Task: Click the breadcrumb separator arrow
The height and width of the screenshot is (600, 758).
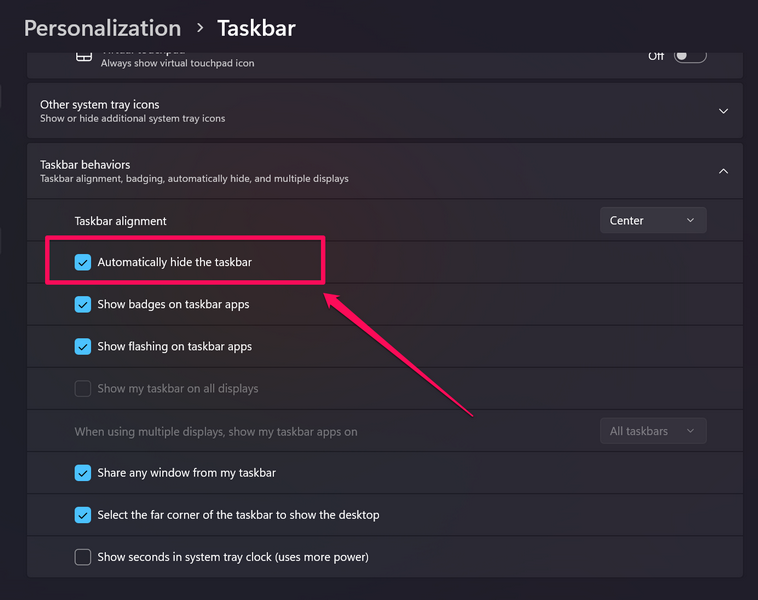Action: (x=200, y=29)
